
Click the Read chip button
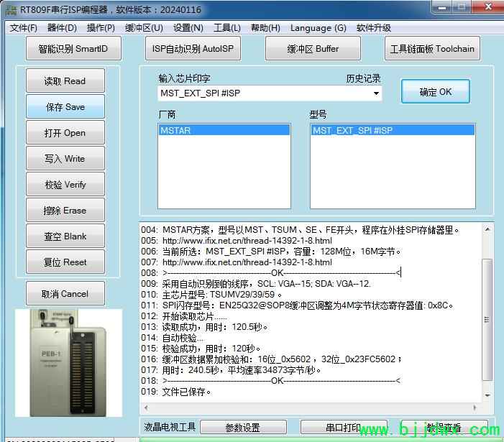65,81
